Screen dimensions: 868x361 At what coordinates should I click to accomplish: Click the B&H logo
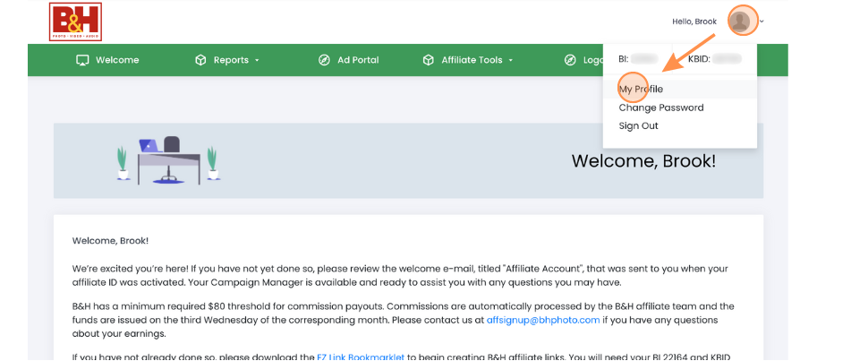point(75,21)
